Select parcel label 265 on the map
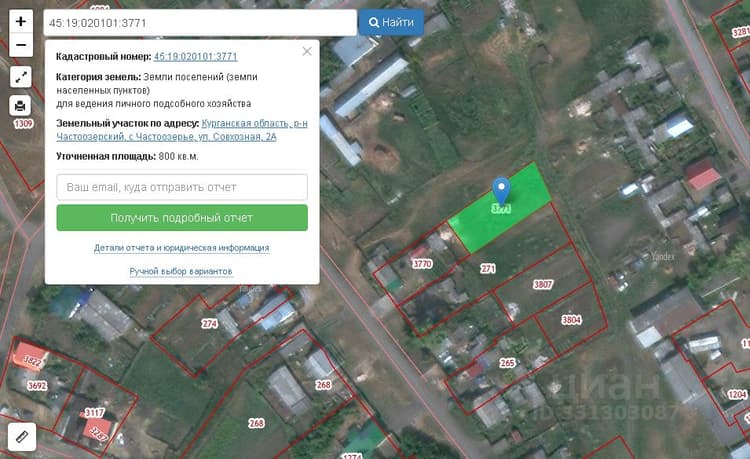This screenshot has width=750, height=459. pos(507,363)
